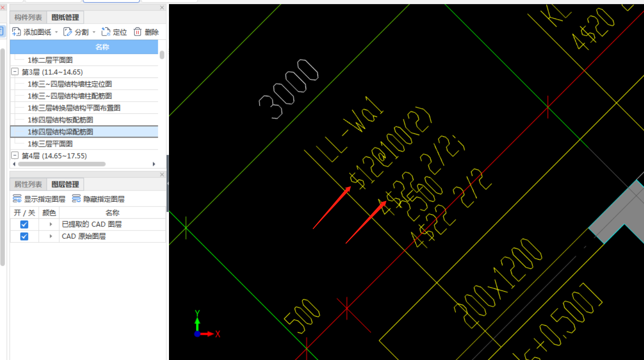Collapse the 第4层 (14.65~17.55) node
This screenshot has height=360, width=644.
(15, 156)
